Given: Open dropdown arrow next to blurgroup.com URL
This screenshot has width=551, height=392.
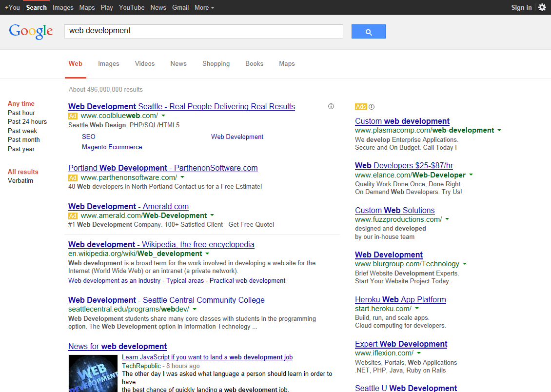Looking at the screenshot, I should click(x=465, y=263).
